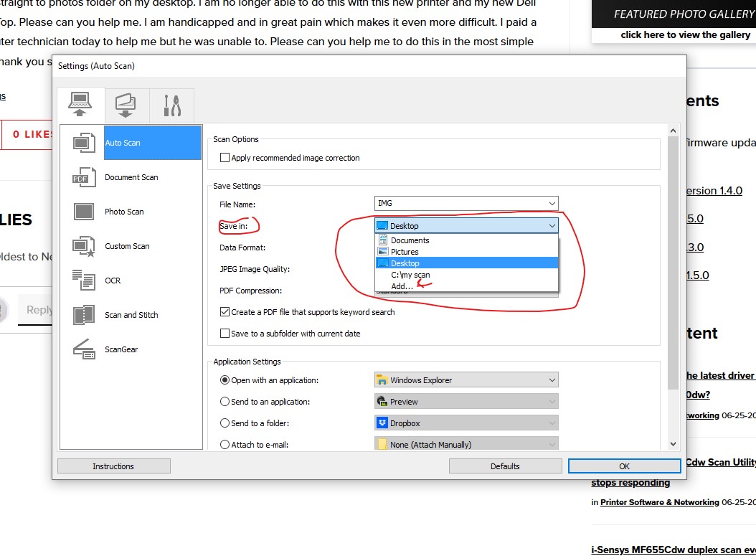Select the Auto Scan tab in the sidebar
Viewport: 756px width, 556px height.
131,143
